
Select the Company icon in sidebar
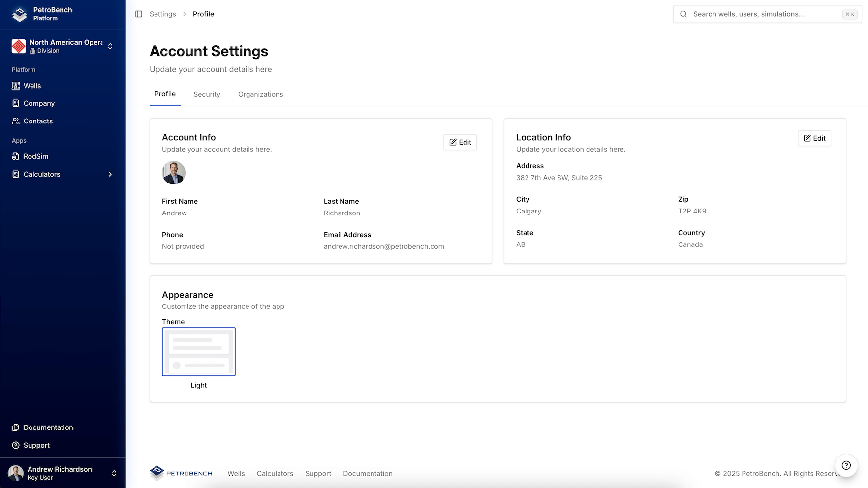[16, 103]
